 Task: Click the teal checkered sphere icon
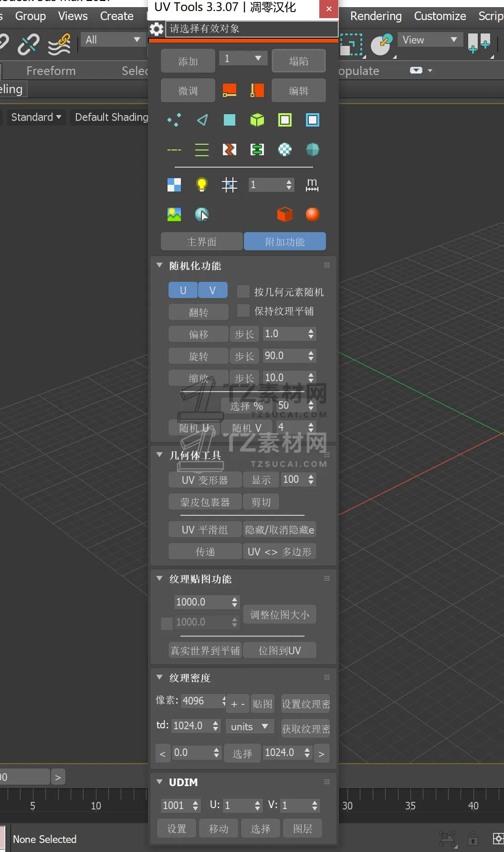pyautogui.click(x=285, y=150)
